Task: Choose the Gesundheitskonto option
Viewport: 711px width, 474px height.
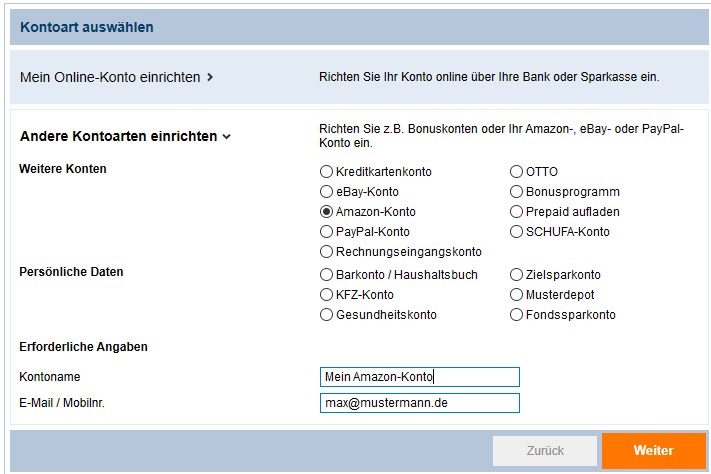Action: (326, 314)
